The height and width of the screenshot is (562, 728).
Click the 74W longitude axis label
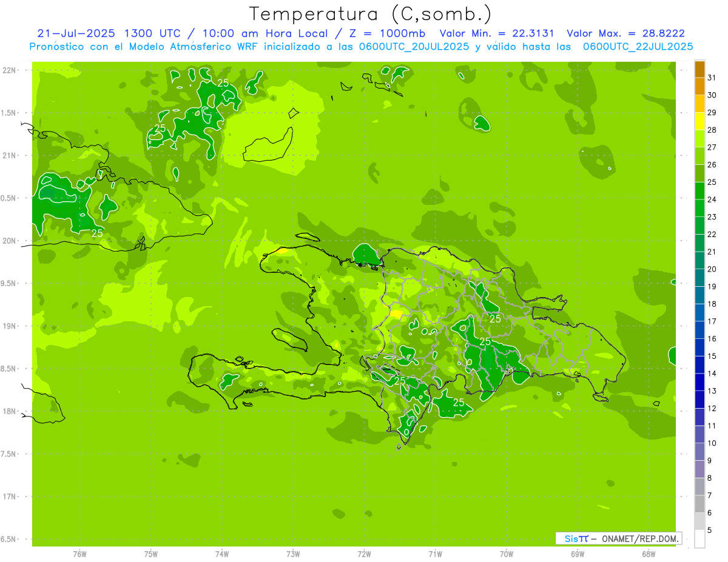coord(222,554)
